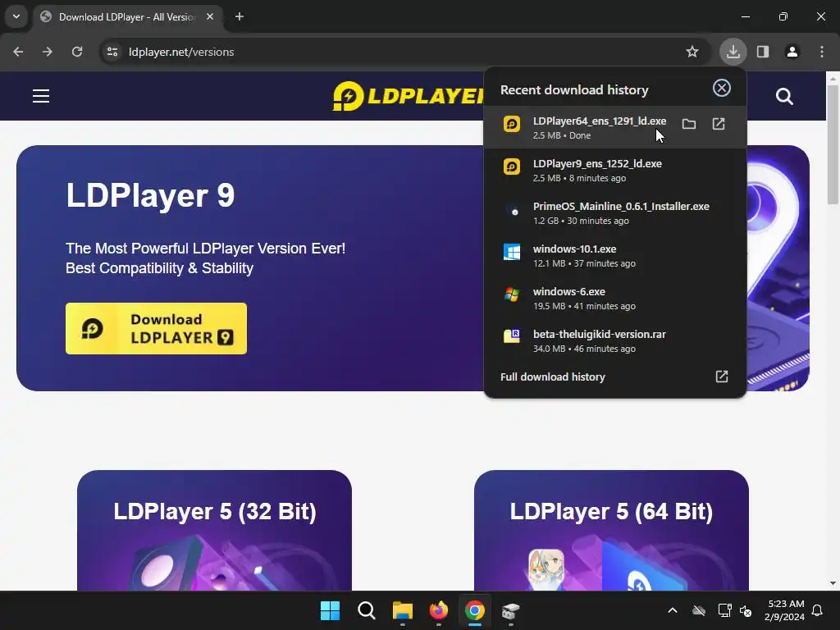840x630 pixels.
Task: Open the windows-6.exe download
Action: pyautogui.click(x=614, y=299)
